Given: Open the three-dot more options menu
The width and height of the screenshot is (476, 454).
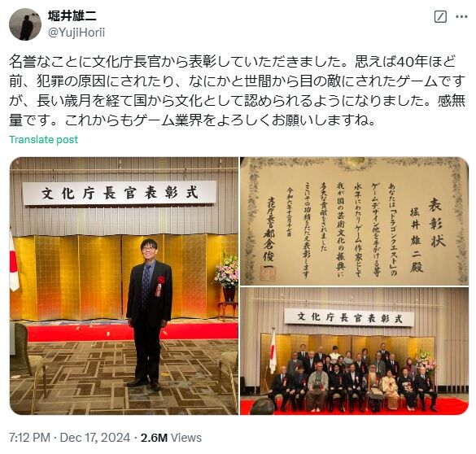Looking at the screenshot, I should [x=461, y=17].
